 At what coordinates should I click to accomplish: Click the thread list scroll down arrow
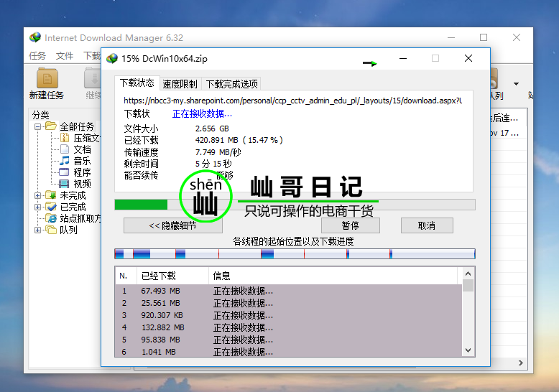pyautogui.click(x=468, y=350)
